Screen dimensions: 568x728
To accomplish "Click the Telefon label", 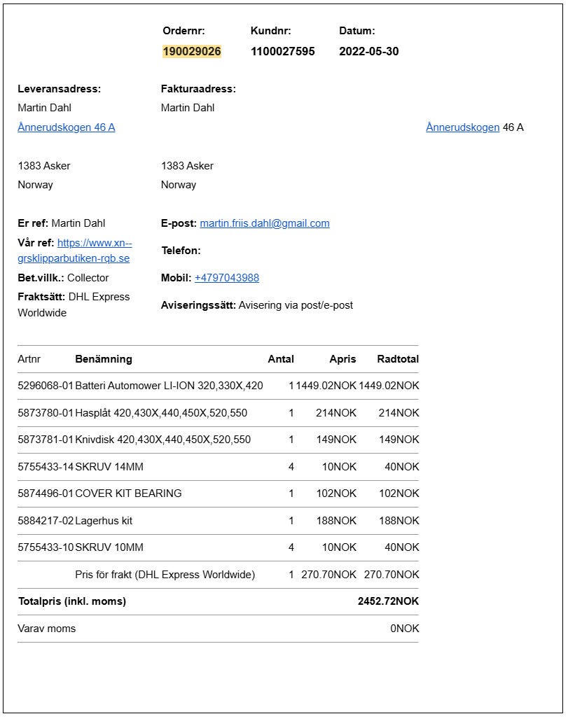I will (181, 251).
